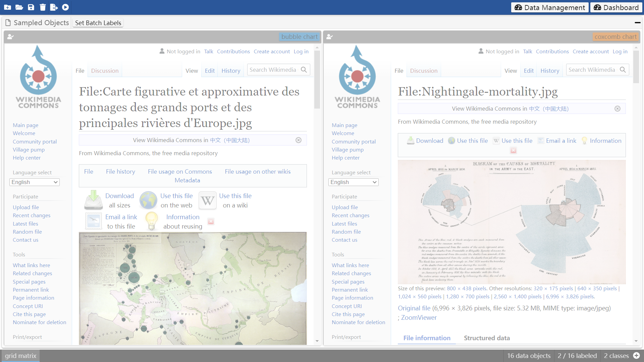Click Nominate for deletion in right card
The width and height of the screenshot is (644, 362).
(358, 322)
